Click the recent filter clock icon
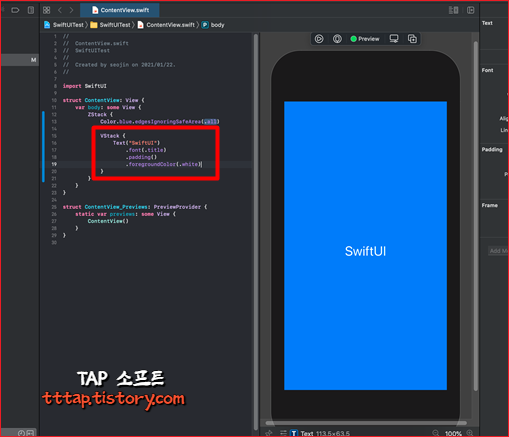Image resolution: width=509 pixels, height=437 pixels. [x=21, y=433]
